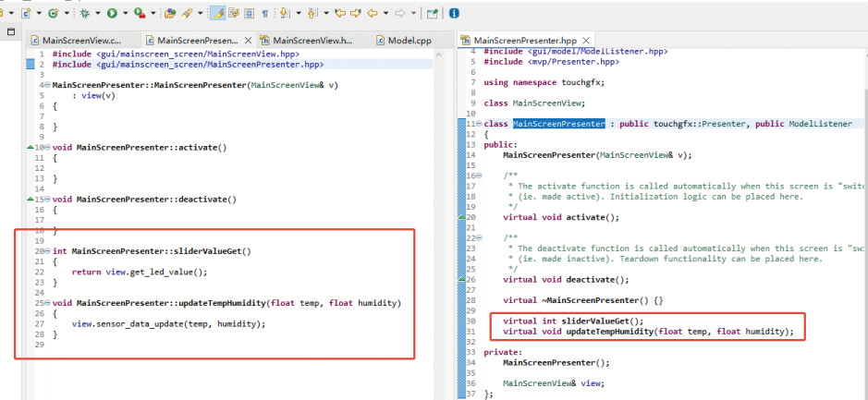Collapse class fold at line 11 in header
Viewport: 868px width, 400px height.
(479, 124)
